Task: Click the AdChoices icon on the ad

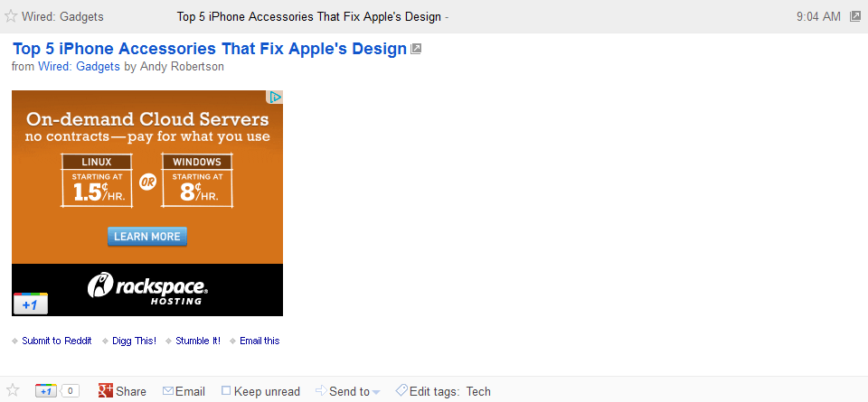Action: tap(275, 98)
